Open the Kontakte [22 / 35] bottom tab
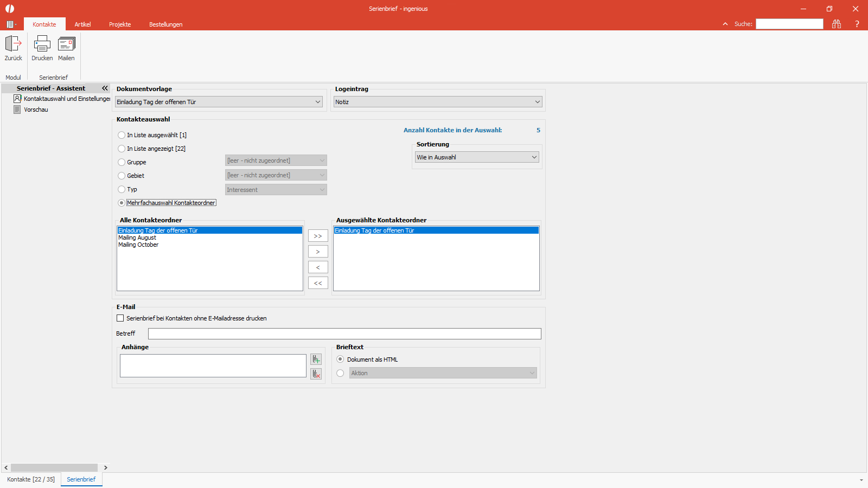The height and width of the screenshot is (488, 868). (31, 479)
